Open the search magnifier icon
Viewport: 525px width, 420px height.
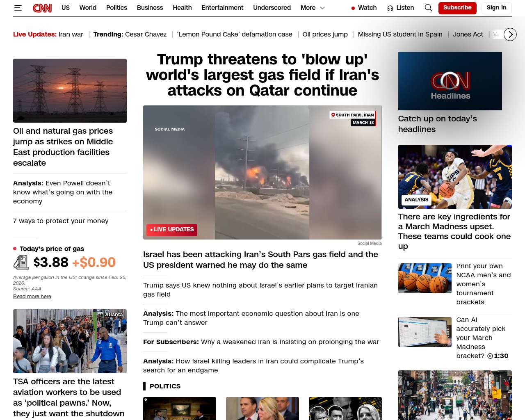click(x=429, y=8)
